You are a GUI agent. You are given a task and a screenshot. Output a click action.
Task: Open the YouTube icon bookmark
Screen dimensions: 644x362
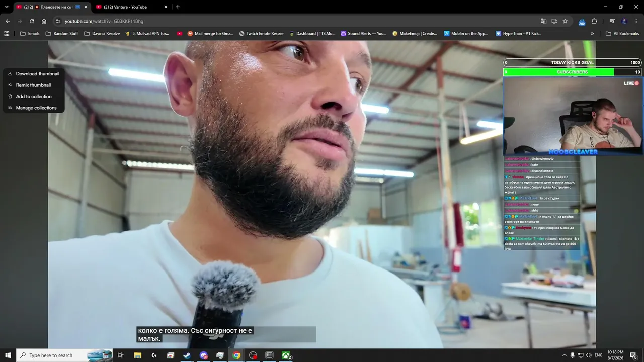point(180,34)
